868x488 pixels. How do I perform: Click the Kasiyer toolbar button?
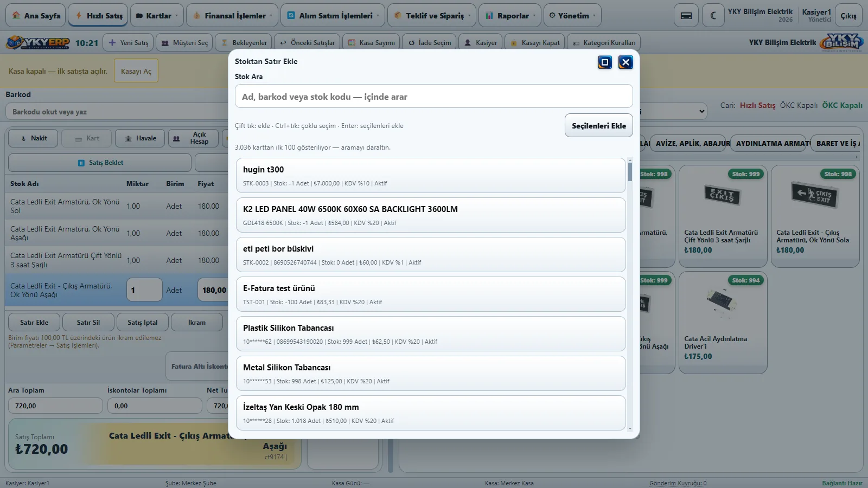[x=481, y=42]
